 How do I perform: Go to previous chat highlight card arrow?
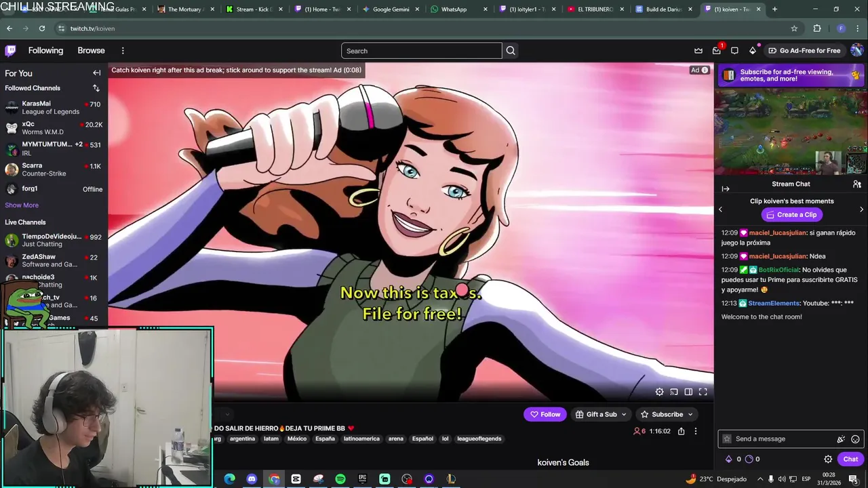[720, 209]
